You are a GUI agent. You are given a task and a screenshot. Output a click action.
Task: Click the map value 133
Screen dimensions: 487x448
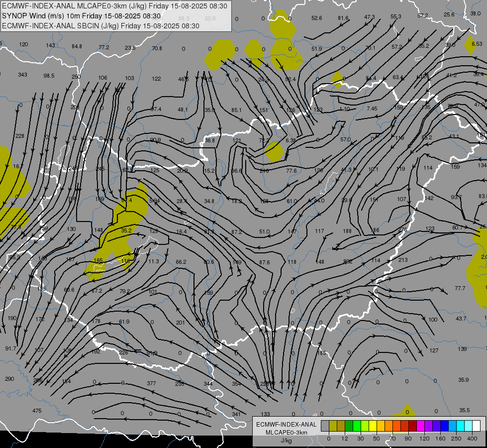click(x=265, y=414)
